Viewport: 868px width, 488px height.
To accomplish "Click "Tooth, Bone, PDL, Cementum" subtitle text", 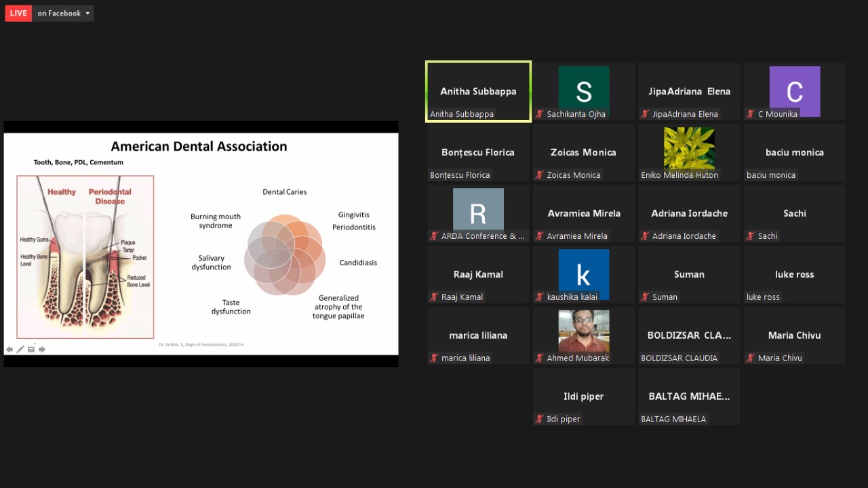I will pos(79,163).
